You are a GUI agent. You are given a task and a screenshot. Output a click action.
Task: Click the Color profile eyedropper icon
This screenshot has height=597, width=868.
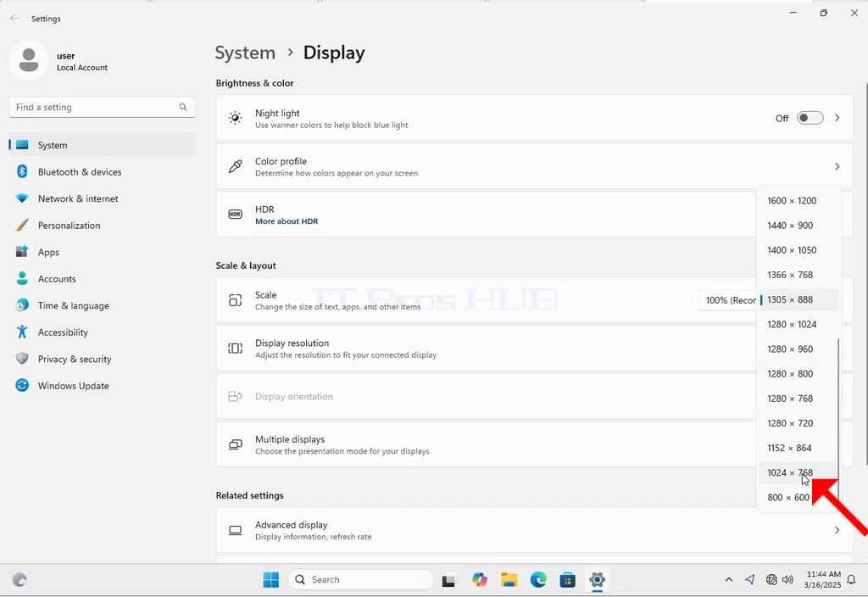click(x=236, y=166)
